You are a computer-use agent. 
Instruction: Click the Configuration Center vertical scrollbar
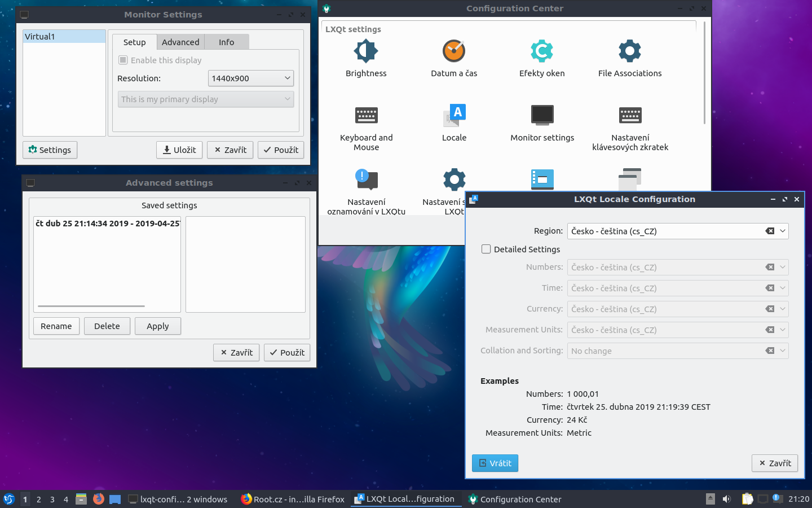pyautogui.click(x=704, y=73)
